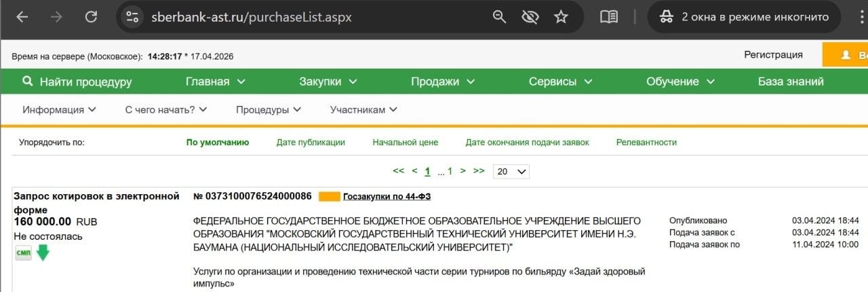Go to last page with >> arrow
Image resolution: width=868 pixels, height=292 pixels.
coord(479,171)
